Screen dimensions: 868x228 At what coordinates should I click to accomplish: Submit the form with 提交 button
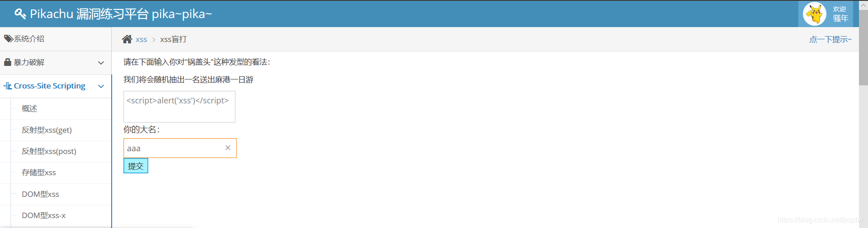[136, 166]
